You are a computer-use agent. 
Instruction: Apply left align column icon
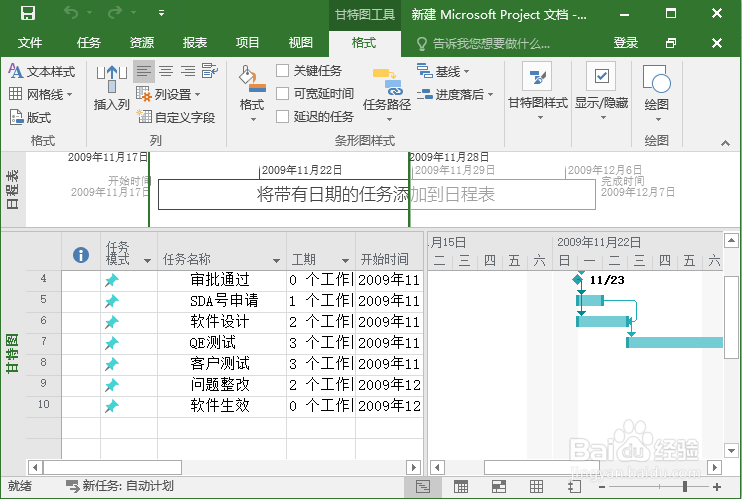click(x=143, y=71)
